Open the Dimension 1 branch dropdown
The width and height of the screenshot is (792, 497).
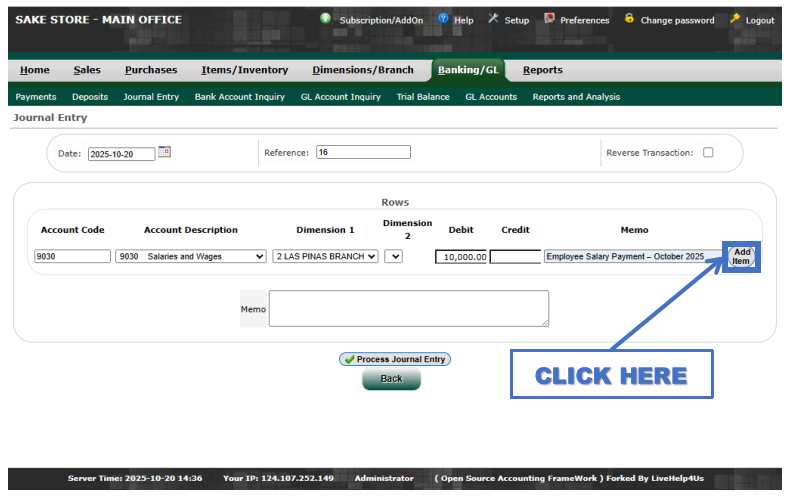pyautogui.click(x=326, y=256)
